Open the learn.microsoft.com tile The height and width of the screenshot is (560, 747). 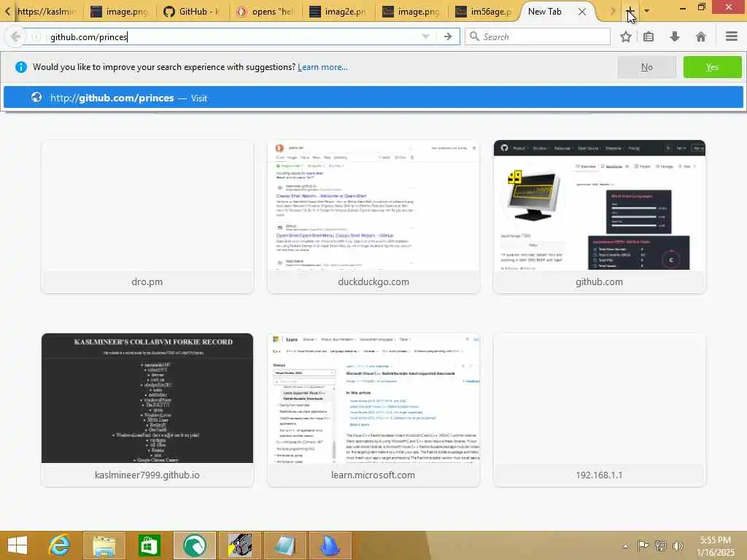pyautogui.click(x=373, y=410)
